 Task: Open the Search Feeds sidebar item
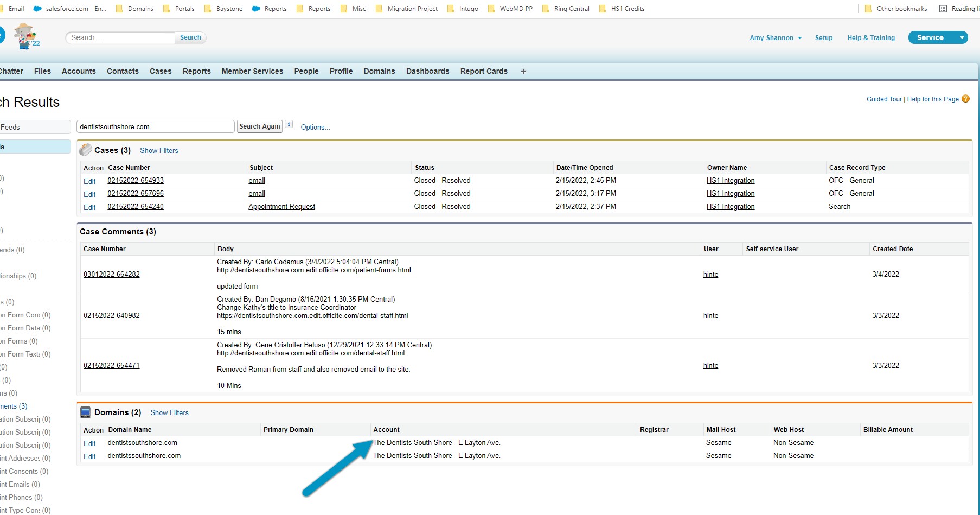click(35, 127)
